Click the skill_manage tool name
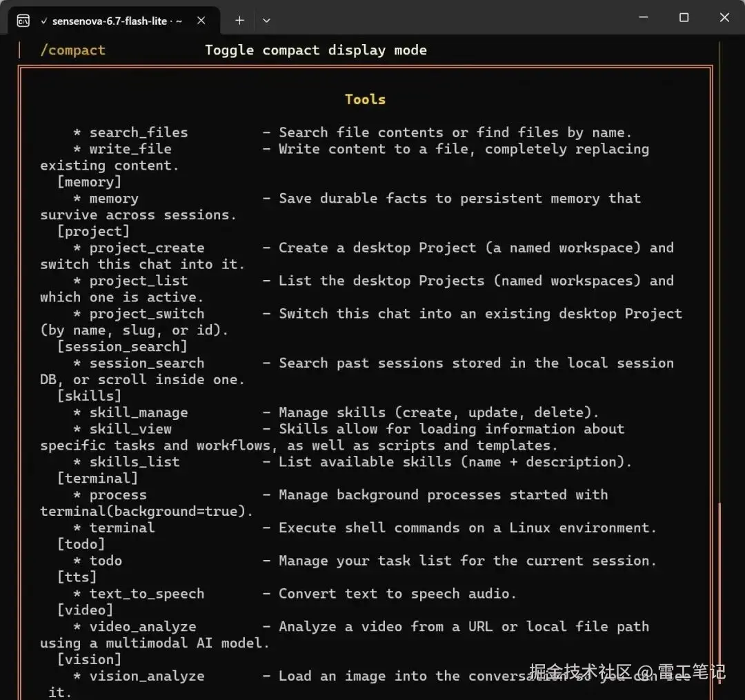This screenshot has height=700, width=745. [138, 412]
